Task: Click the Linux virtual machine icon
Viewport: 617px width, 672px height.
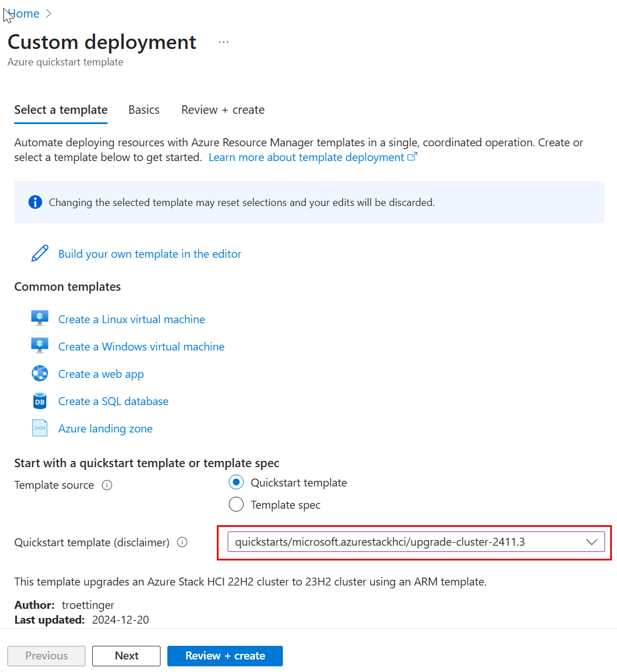Action: pos(40,318)
